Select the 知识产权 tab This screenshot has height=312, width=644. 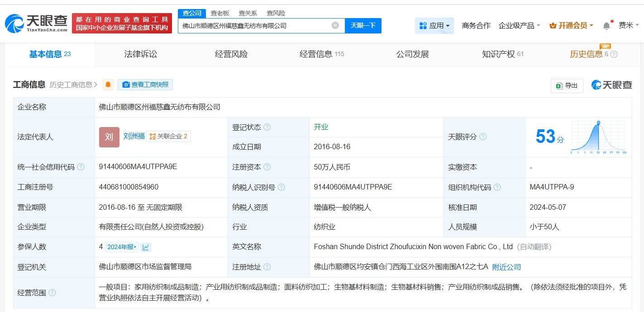503,54
